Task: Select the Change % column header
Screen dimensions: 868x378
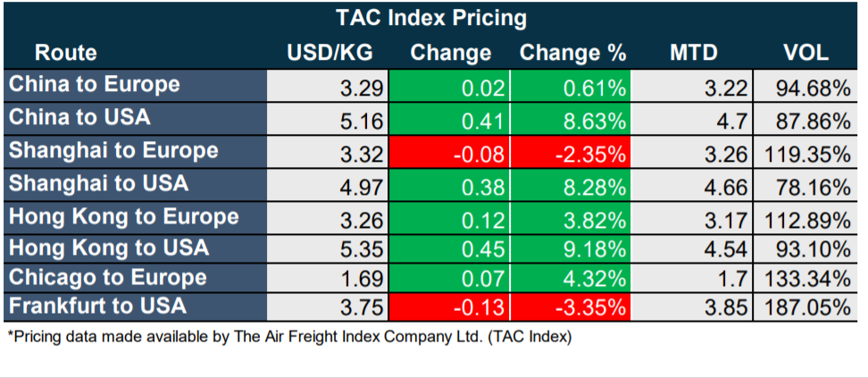Action: 572,53
